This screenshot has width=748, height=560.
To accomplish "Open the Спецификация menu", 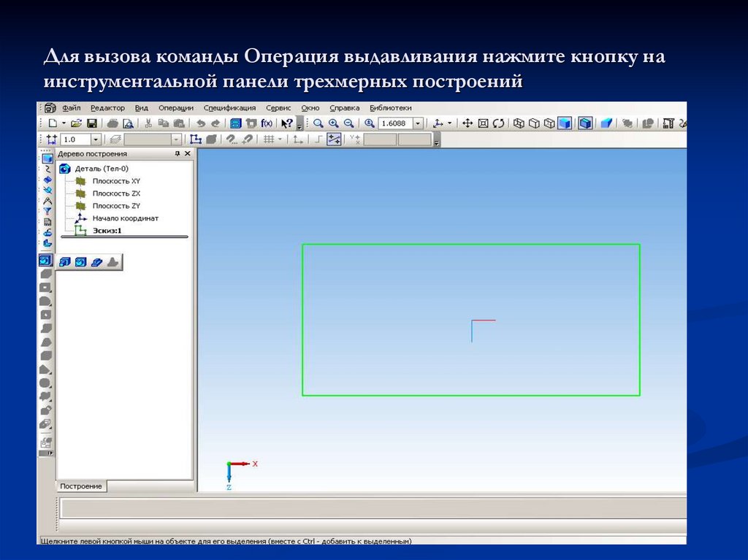I will click(x=229, y=108).
